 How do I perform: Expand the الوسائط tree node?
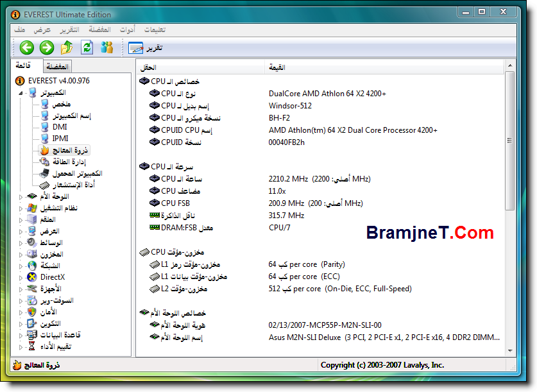point(21,243)
